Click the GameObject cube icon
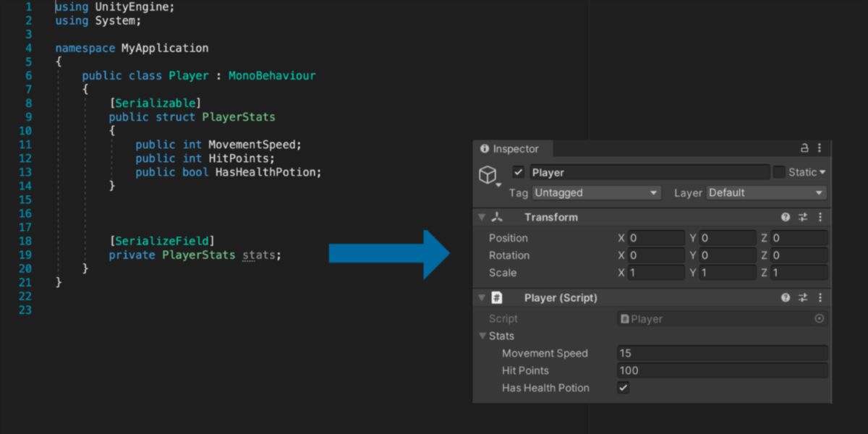Image resolution: width=868 pixels, height=434 pixels. pos(488,175)
